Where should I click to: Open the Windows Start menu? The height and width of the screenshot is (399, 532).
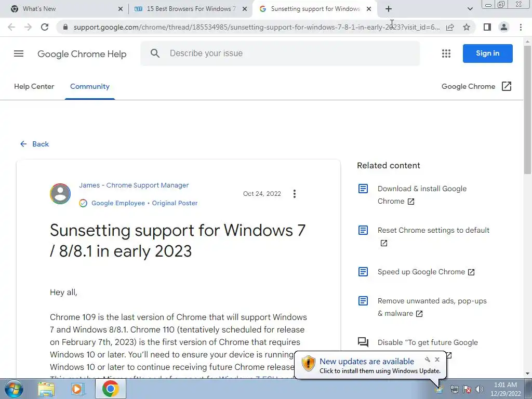coord(13,389)
